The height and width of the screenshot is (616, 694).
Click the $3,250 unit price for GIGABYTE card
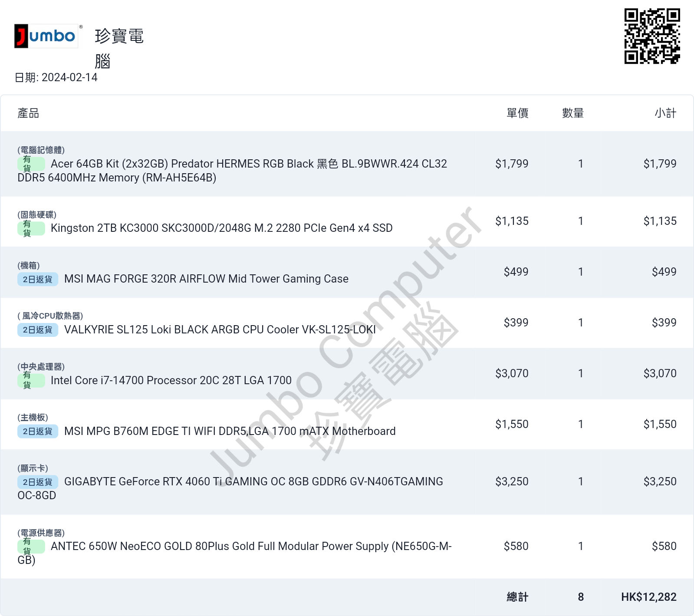tap(512, 481)
